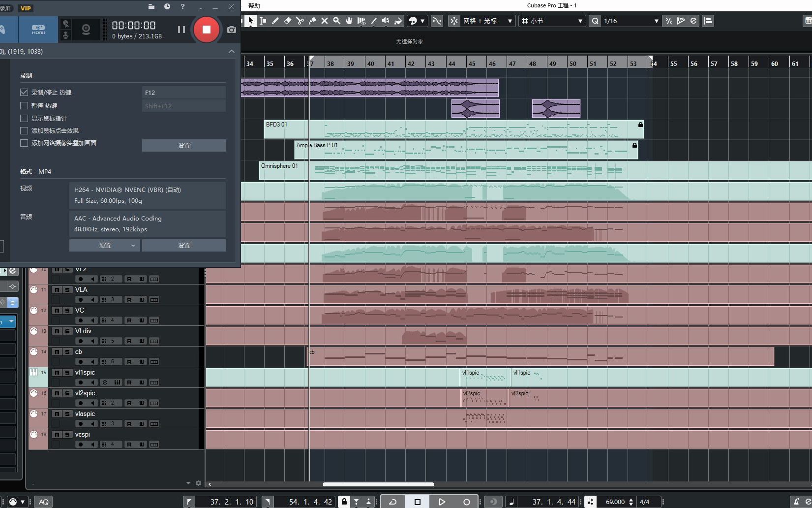Uncheck 录制/停止 热键 checkbox
Screen dimensions: 812x508
click(x=24, y=92)
